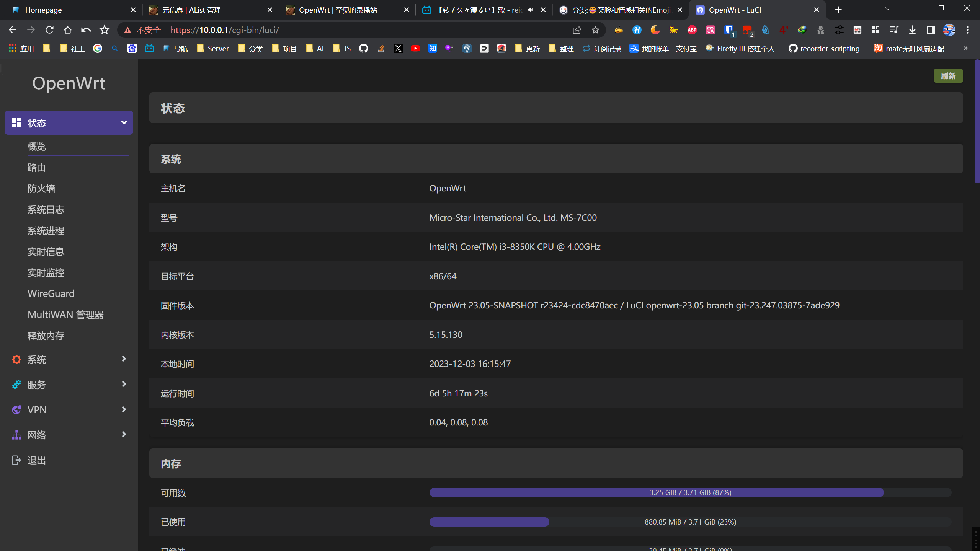This screenshot has height=551, width=980.
Task: Open the WireGuard status page
Action: point(51,293)
